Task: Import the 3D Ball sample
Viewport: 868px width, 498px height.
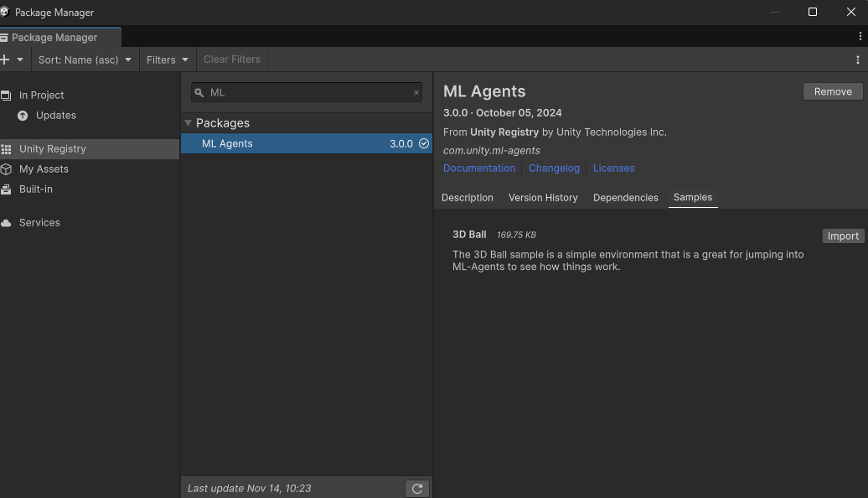Action: point(843,236)
